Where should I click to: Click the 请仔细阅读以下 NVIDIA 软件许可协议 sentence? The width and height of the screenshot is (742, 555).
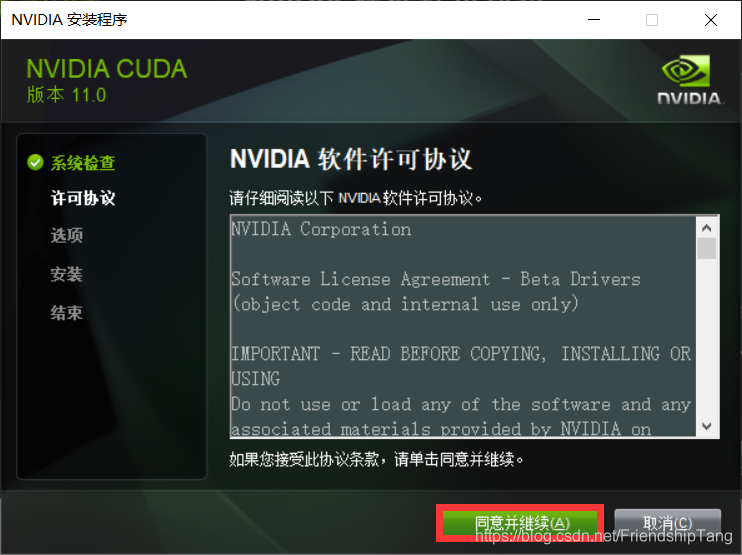tap(355, 198)
